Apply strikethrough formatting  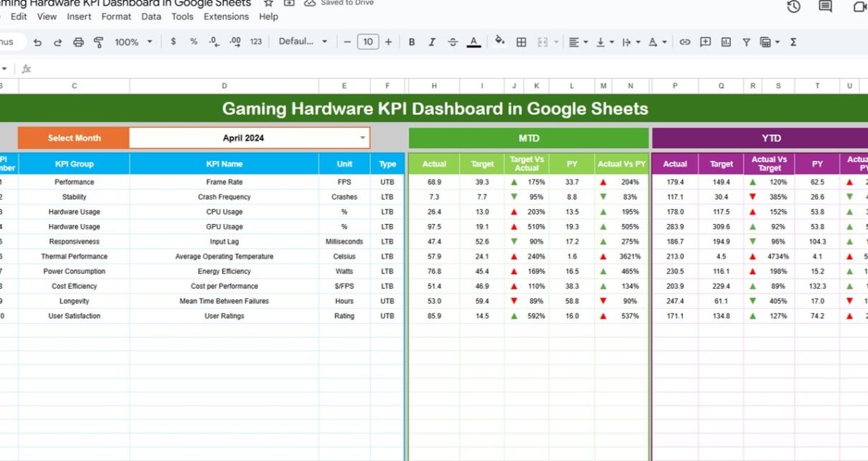[453, 42]
